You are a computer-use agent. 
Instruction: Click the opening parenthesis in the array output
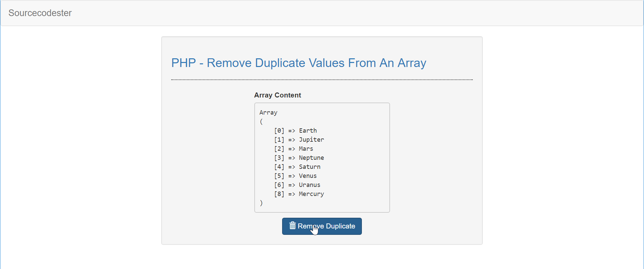[x=261, y=122]
